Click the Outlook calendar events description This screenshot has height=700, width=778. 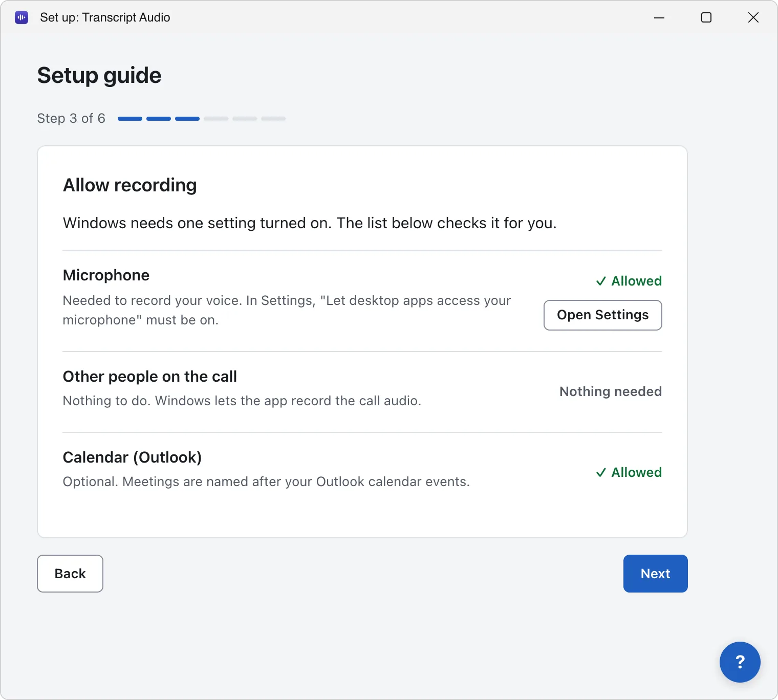tap(266, 482)
